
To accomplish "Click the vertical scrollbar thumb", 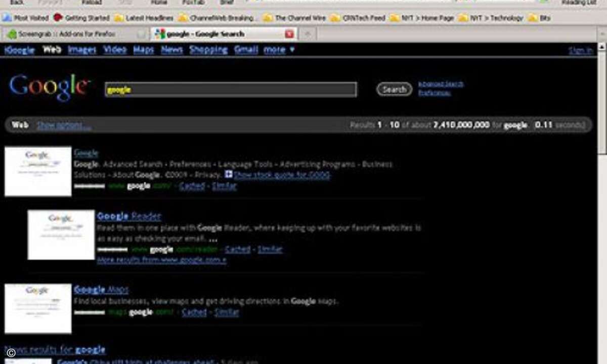I will (x=602, y=102).
